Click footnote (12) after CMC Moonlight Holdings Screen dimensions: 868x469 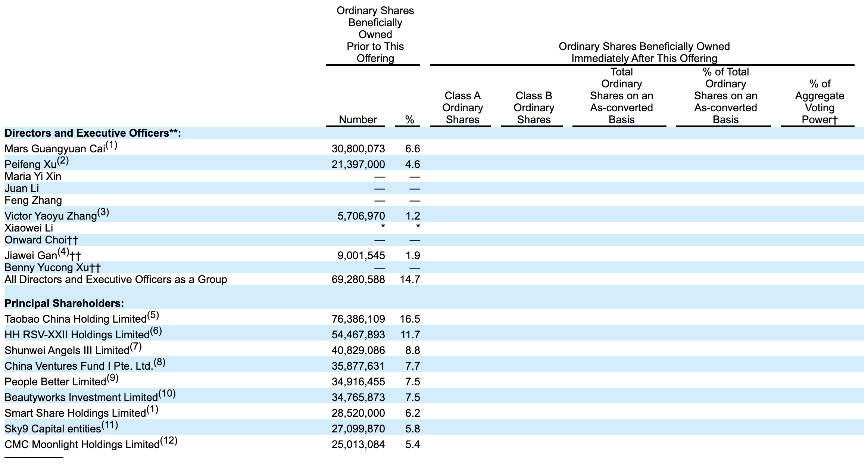(169, 441)
